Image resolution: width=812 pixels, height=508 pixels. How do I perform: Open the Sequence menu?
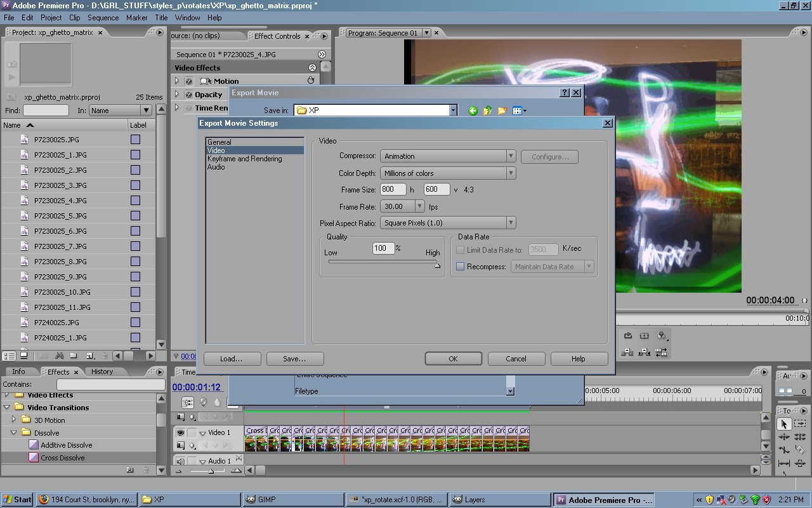tap(103, 18)
